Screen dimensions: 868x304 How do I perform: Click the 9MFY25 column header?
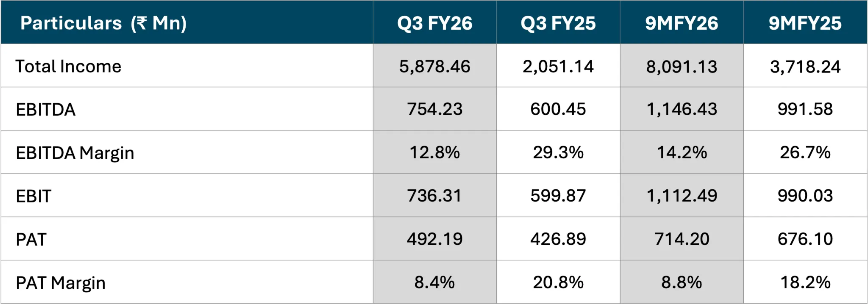(805, 23)
